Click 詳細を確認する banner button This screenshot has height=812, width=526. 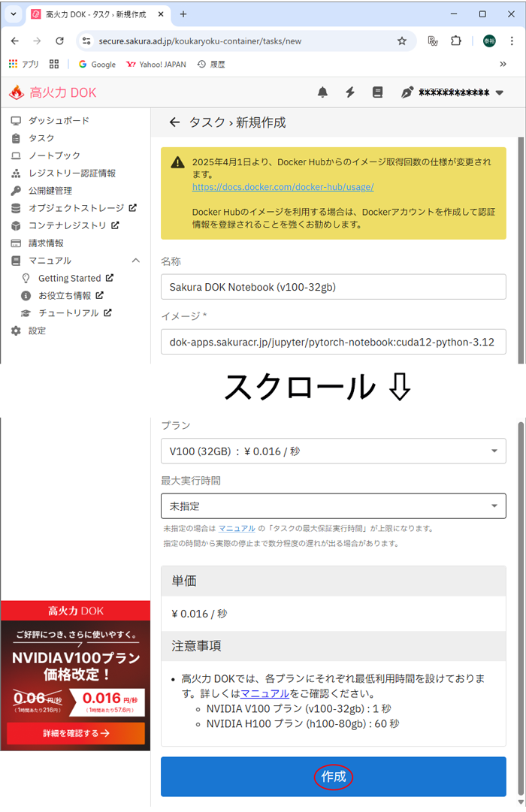76,733
